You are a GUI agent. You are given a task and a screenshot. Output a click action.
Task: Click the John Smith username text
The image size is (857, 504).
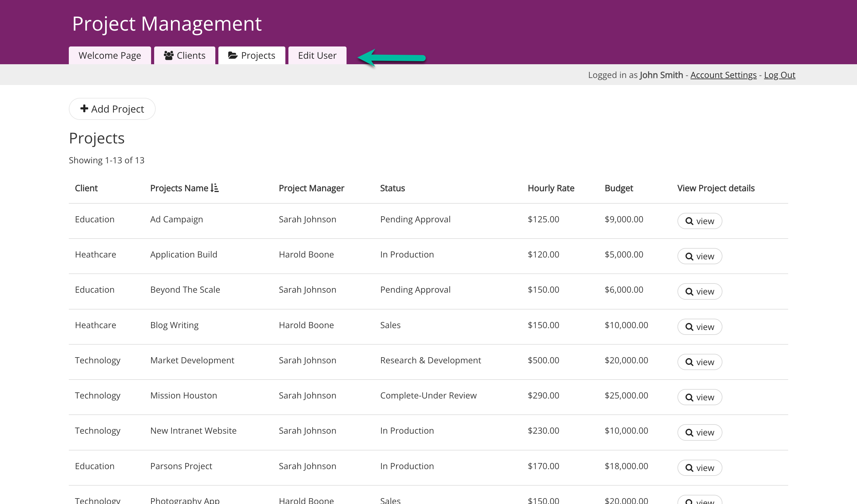point(661,75)
